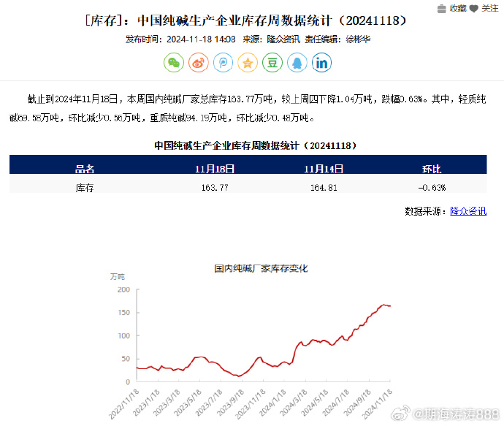504x426 pixels.
Task: Click the publish time 2024-11-18 14:08
Action: pos(201,39)
